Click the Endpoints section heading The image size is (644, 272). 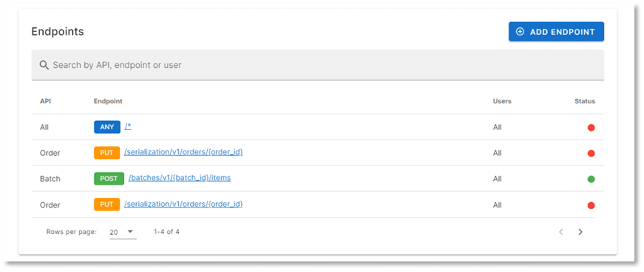tap(57, 32)
